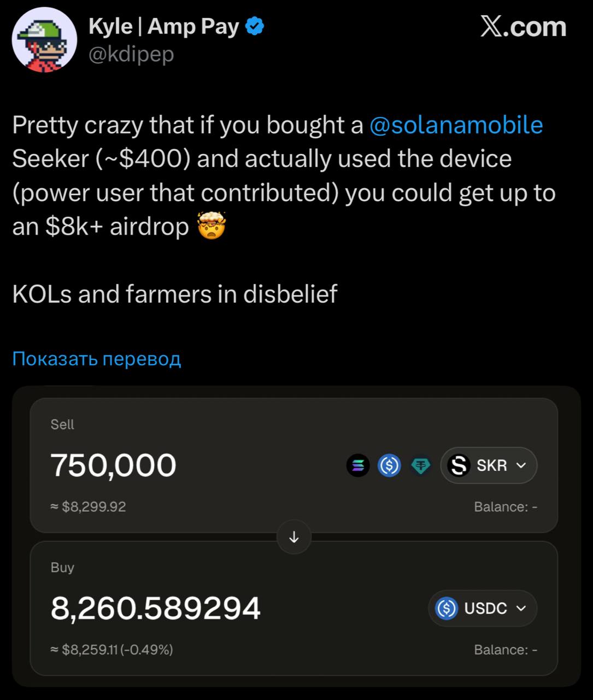This screenshot has width=593, height=700.
Task: Click Kyle's pixel-art profile avatar
Action: pos(44,40)
